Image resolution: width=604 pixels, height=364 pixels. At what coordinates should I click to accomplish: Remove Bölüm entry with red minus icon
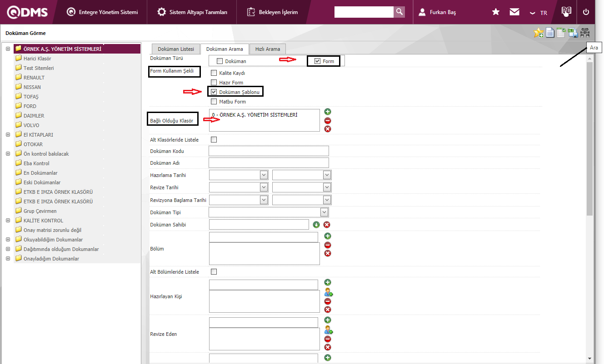pos(328,245)
